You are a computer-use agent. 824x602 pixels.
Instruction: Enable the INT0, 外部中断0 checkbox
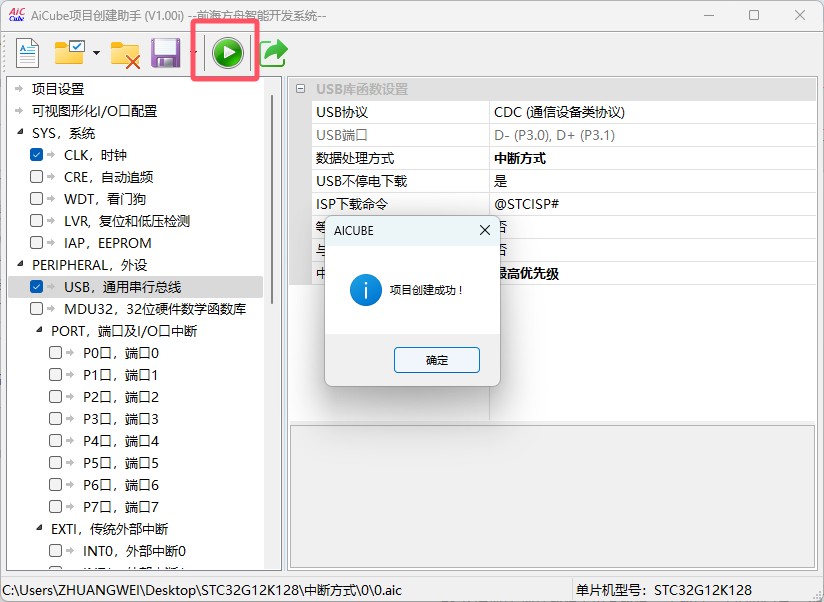55,551
